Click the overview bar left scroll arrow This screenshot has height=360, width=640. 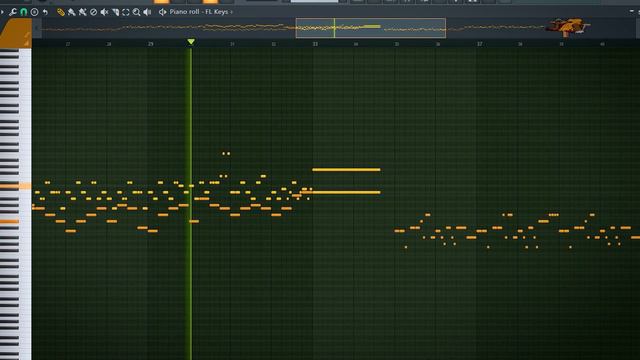tap(37, 28)
